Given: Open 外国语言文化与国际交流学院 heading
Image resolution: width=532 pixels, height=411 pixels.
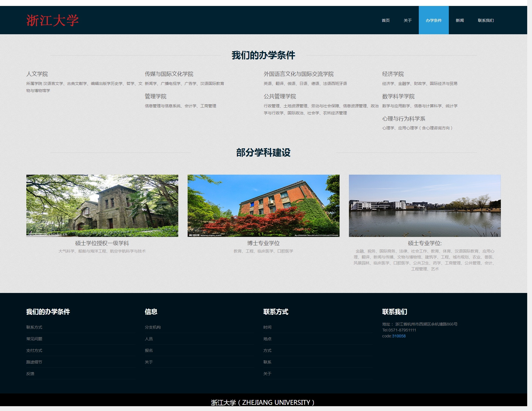Looking at the screenshot, I should (299, 74).
